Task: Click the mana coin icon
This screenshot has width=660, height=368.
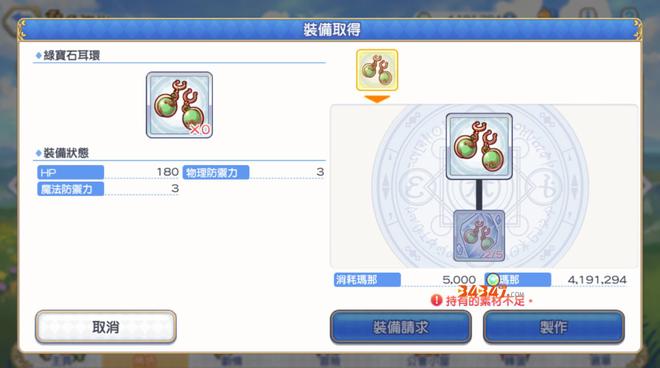Action: (x=493, y=280)
